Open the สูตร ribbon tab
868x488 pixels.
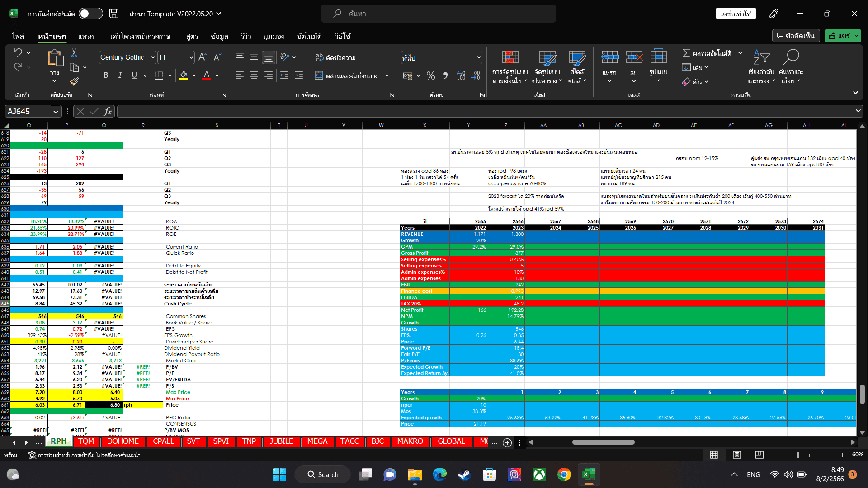click(x=192, y=36)
